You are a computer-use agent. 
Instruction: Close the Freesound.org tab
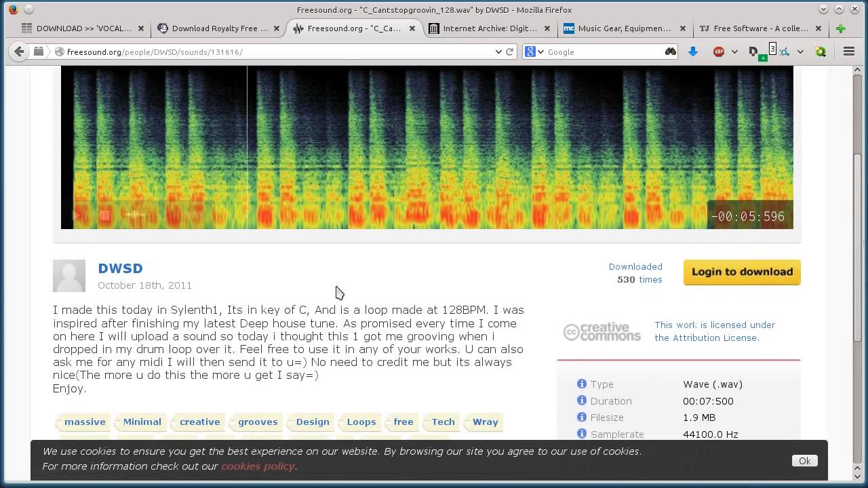[x=412, y=28]
